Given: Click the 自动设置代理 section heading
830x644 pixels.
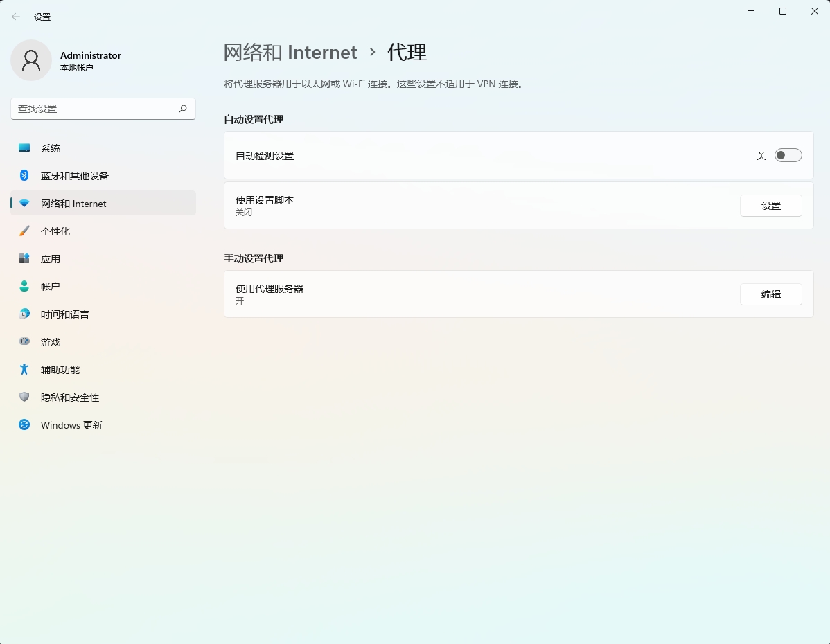Looking at the screenshot, I should pyautogui.click(x=254, y=119).
